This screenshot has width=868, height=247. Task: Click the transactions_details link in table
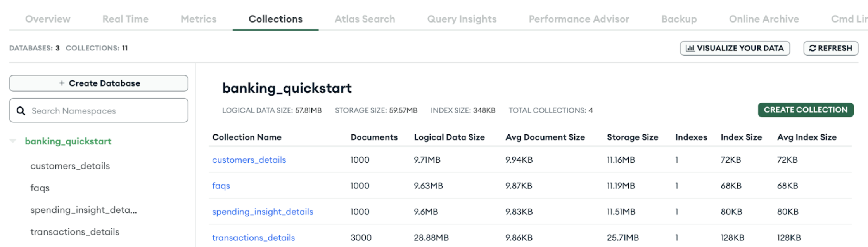click(x=253, y=238)
